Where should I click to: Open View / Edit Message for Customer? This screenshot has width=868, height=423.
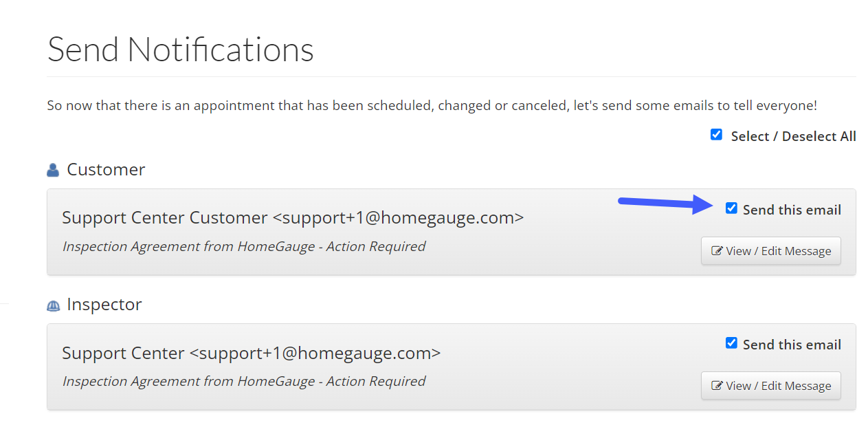click(771, 251)
